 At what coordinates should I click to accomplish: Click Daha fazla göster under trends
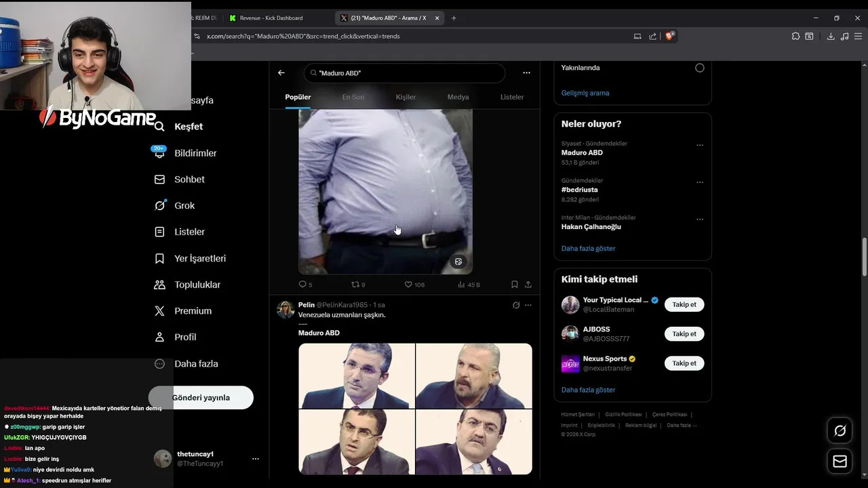coord(588,249)
